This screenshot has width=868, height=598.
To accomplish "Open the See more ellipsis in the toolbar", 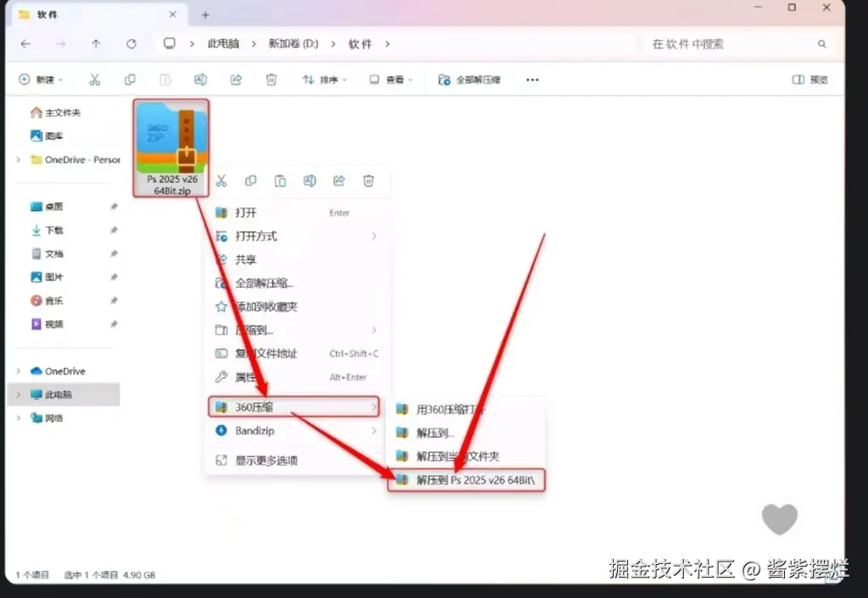I will (x=531, y=79).
